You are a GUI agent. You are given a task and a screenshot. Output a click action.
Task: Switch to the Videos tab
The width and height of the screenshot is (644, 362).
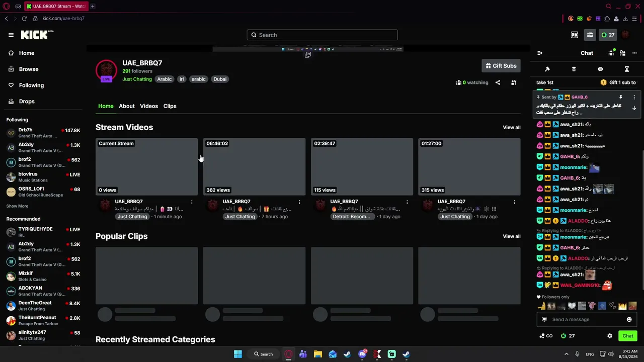[149, 106]
